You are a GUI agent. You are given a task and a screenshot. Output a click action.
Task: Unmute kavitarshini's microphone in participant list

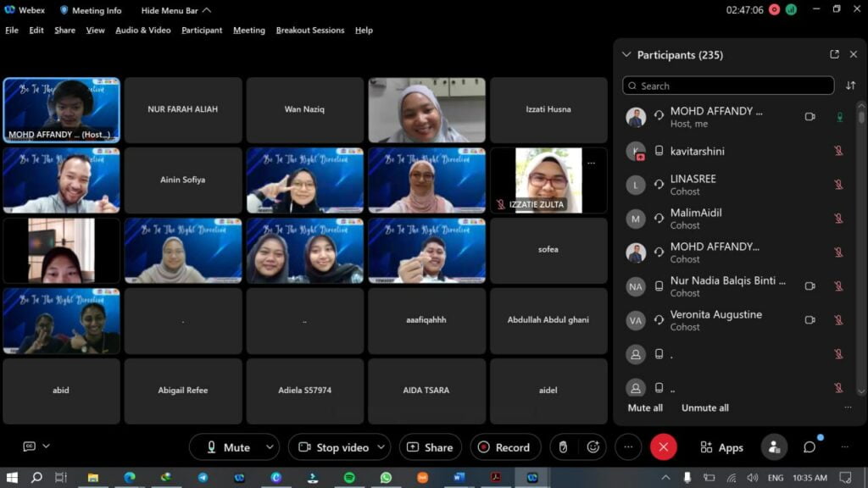[x=838, y=151]
